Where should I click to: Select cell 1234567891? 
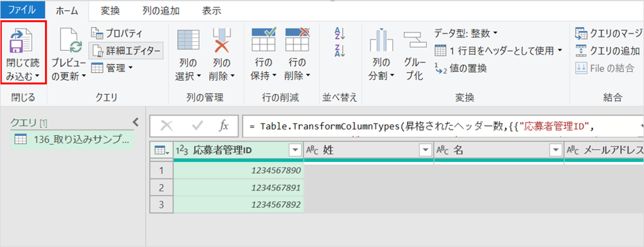238,188
